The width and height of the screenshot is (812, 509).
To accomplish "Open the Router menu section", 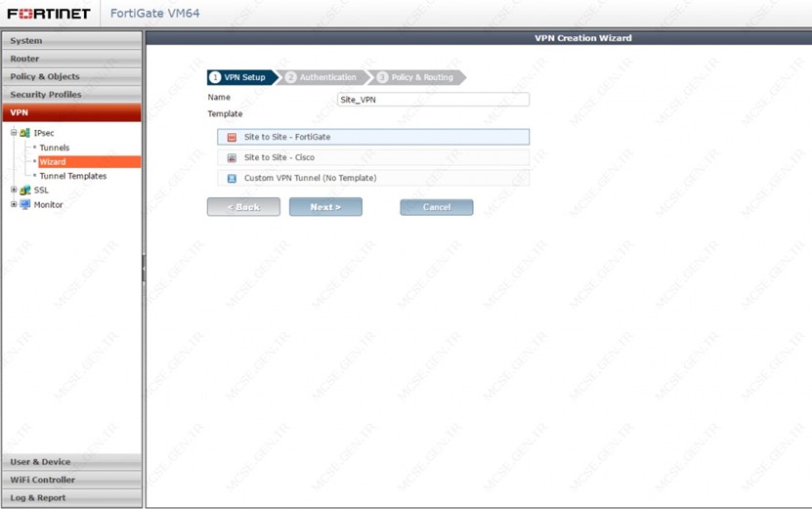I will 71,59.
